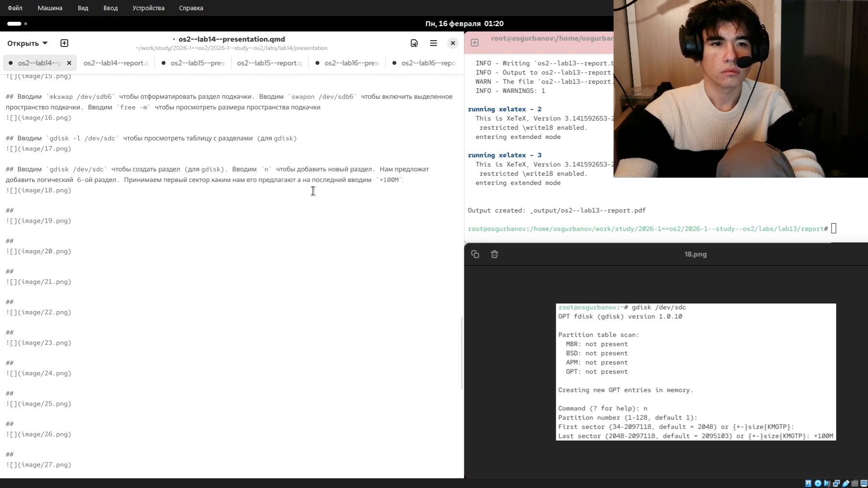Place cursor on ![](image/17.png) line
The image size is (868, 488).
tap(39, 149)
